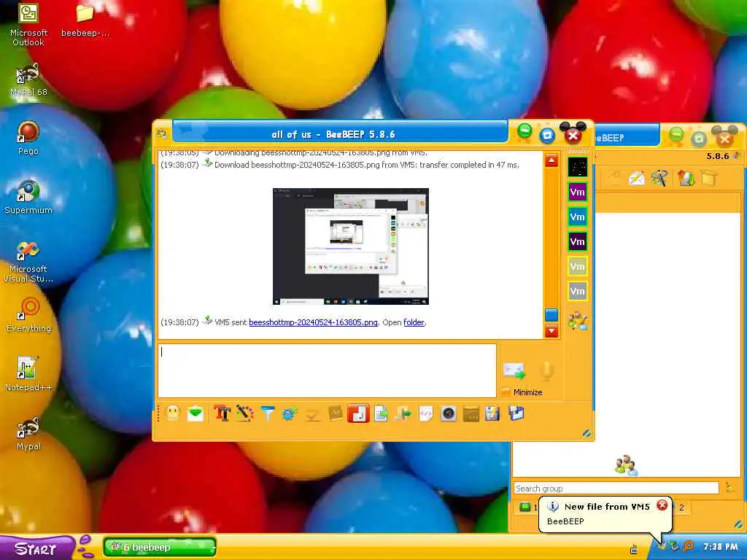Click the green envelope icon in chat toolbar
Viewport: 747px width, 560px height.
coord(196,413)
